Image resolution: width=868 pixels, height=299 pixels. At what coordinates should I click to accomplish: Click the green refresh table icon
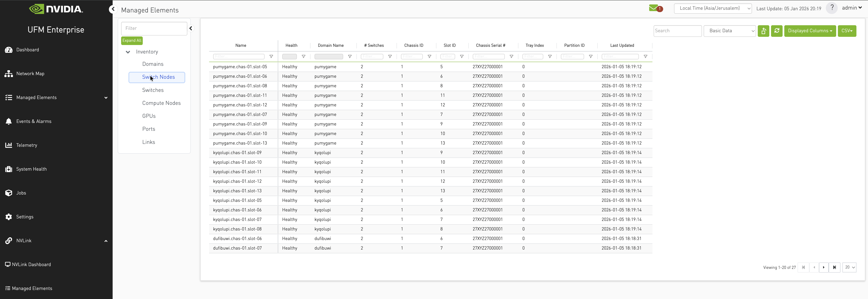point(777,31)
